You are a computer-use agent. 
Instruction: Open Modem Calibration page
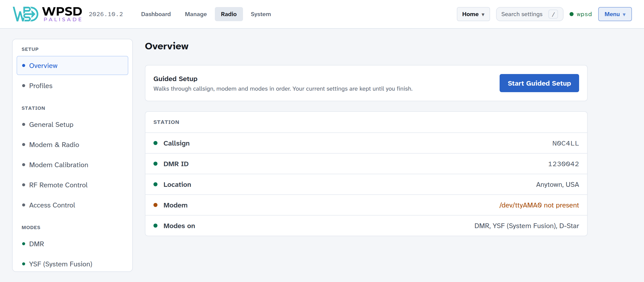click(x=72, y=165)
